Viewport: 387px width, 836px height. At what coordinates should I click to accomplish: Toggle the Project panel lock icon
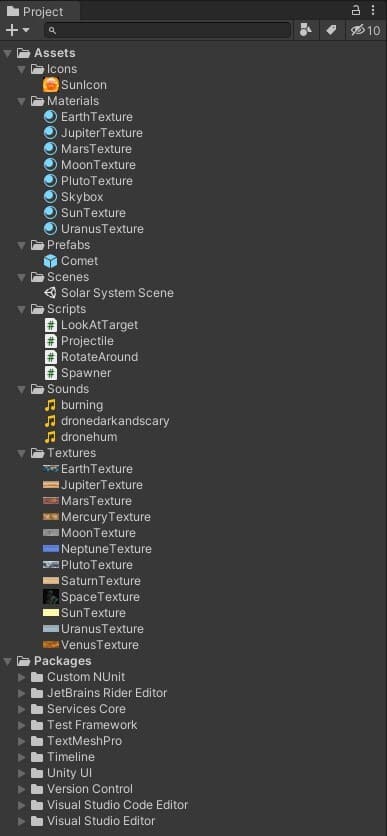356,10
